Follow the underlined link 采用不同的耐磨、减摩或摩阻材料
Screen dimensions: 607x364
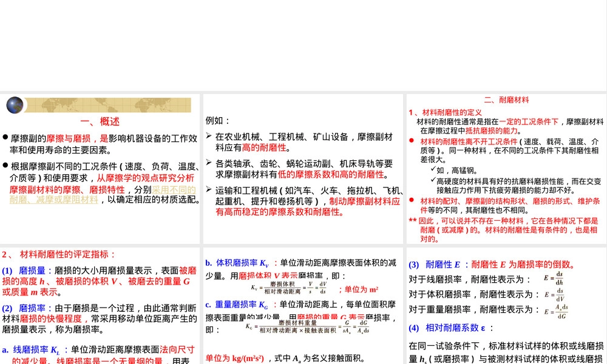[x=103, y=195]
